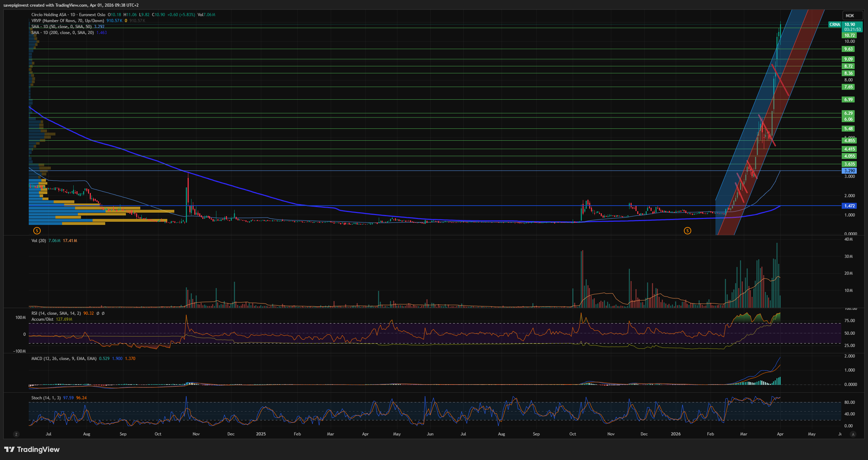Click the 2026 label on time axis
The width and height of the screenshot is (868, 460).
click(675, 434)
